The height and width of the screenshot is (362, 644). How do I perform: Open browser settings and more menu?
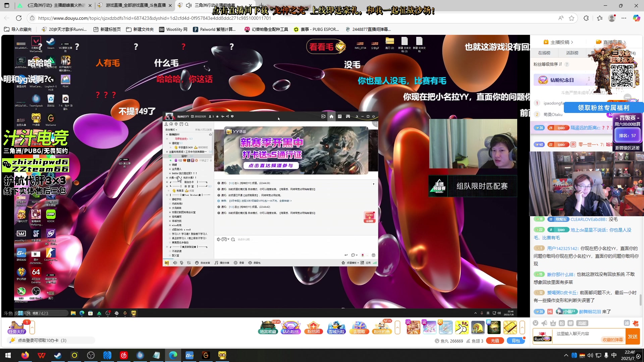tap(624, 18)
